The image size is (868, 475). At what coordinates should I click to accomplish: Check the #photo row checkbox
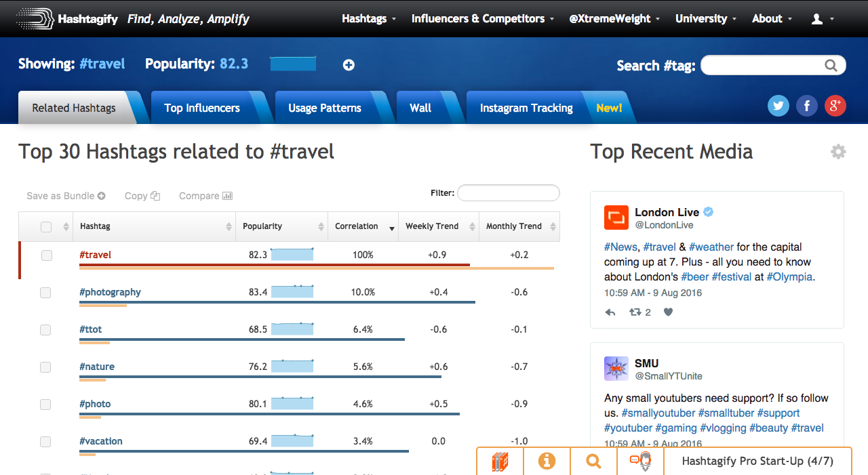click(45, 405)
